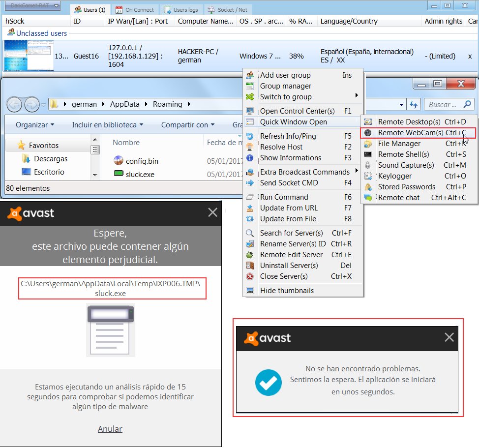Click the Explorer back navigation button
Screen dimensions: 479x448
coord(14,105)
